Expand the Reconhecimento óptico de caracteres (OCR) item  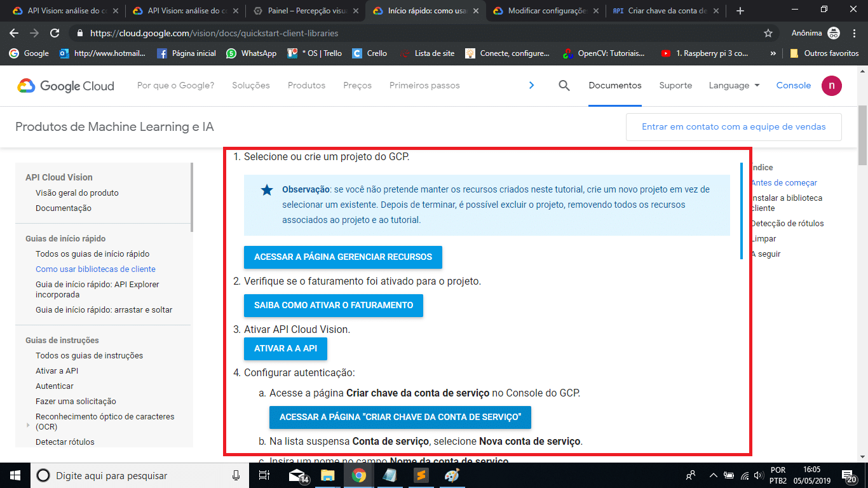tap(27, 424)
